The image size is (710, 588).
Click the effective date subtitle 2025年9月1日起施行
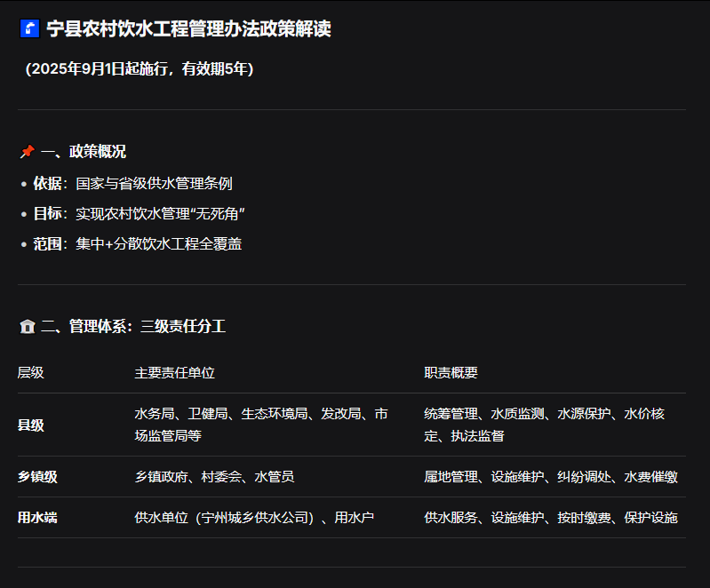(x=140, y=69)
